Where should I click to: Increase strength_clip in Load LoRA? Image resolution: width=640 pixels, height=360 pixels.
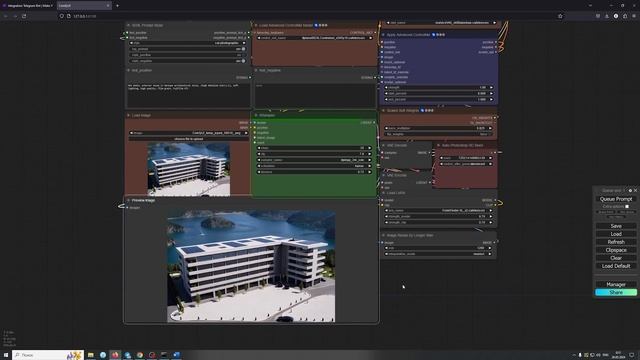[x=491, y=222]
